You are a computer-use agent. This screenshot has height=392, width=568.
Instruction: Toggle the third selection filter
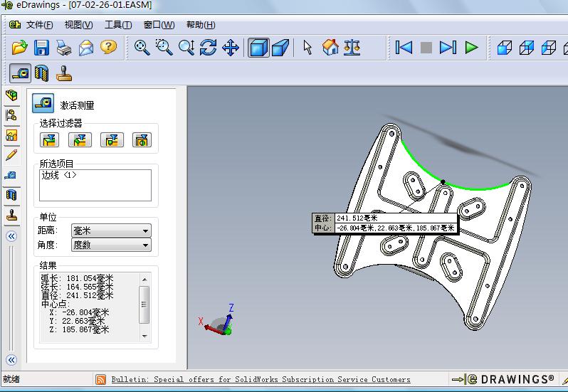112,139
